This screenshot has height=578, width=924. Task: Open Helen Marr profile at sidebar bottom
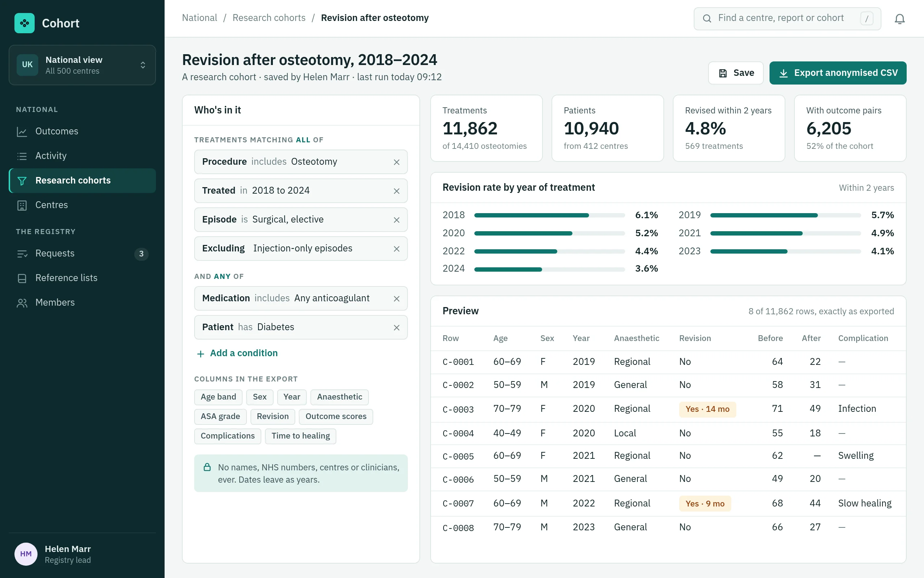pyautogui.click(x=82, y=554)
